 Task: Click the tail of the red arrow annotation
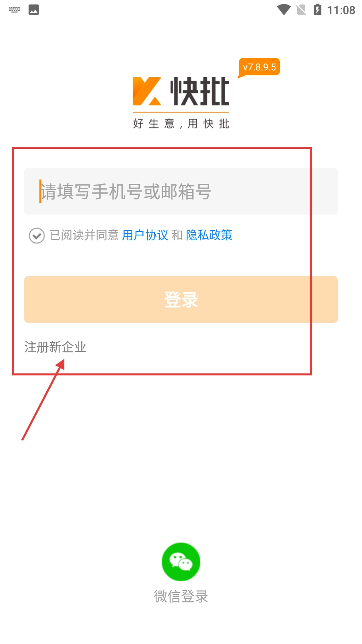pyautogui.click(x=23, y=439)
